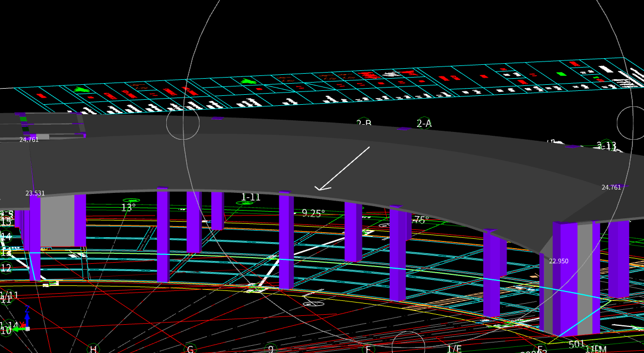Click the 1-11 grid label

(251, 197)
